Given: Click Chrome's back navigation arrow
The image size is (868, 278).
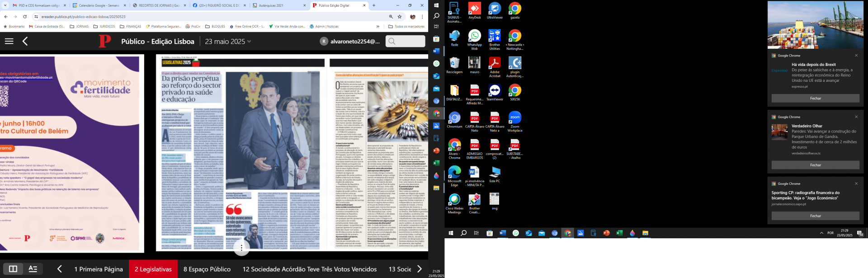Looking at the screenshot, I should click(x=6, y=17).
